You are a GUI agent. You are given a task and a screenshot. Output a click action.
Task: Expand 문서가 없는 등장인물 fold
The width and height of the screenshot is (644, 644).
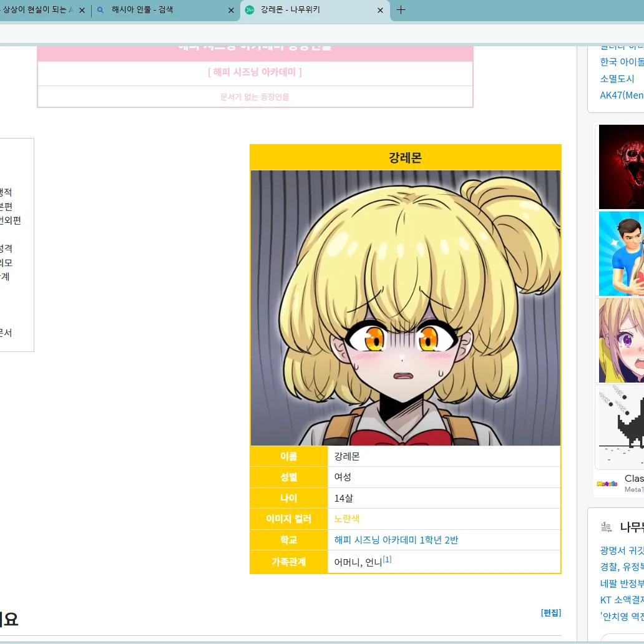point(255,97)
